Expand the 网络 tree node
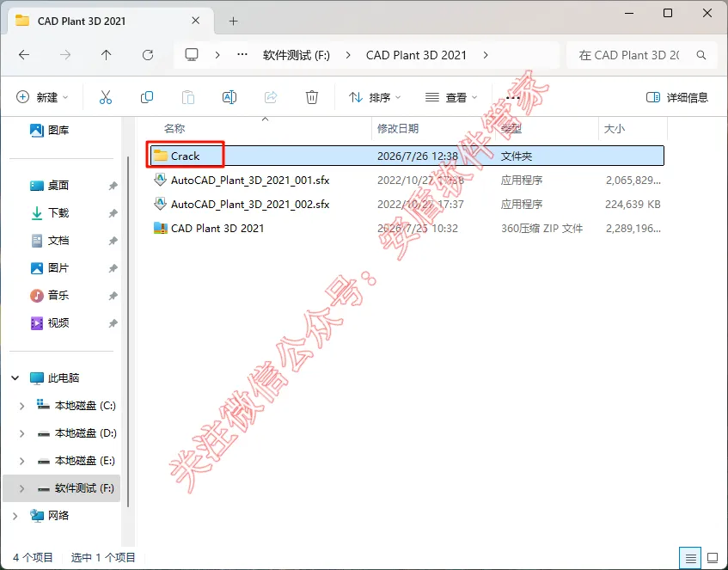 [x=15, y=516]
